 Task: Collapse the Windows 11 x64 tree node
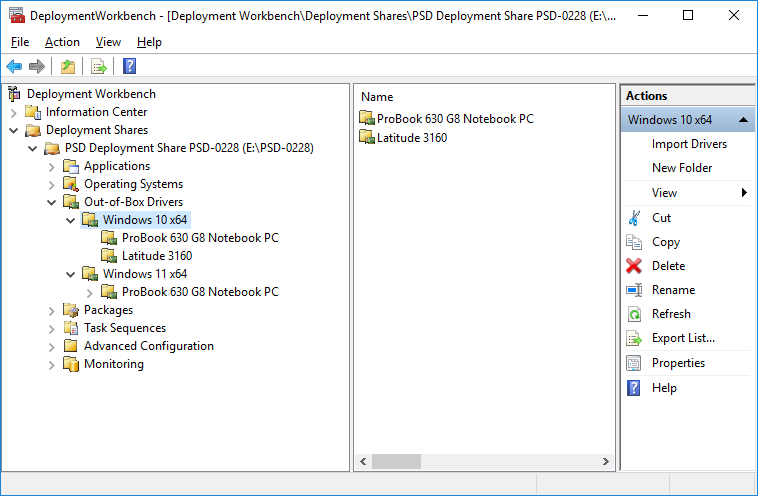71,274
